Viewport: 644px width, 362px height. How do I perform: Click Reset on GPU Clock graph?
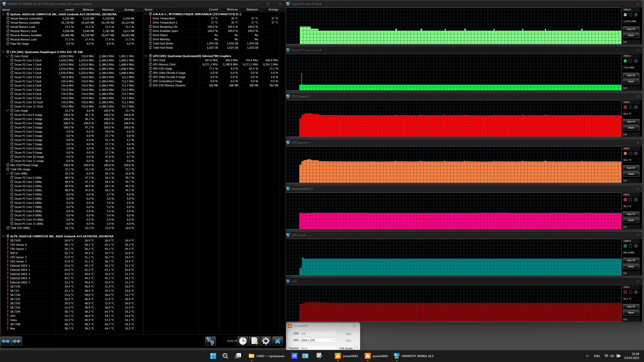pos(631,266)
